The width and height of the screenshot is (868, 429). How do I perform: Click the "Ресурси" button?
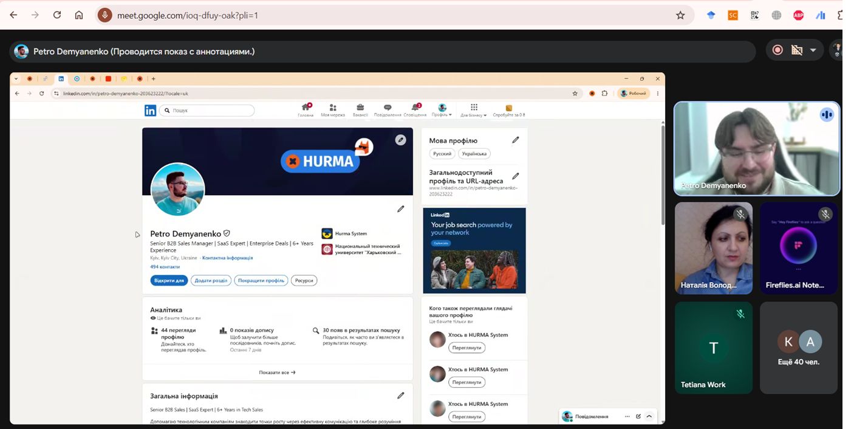coord(304,280)
